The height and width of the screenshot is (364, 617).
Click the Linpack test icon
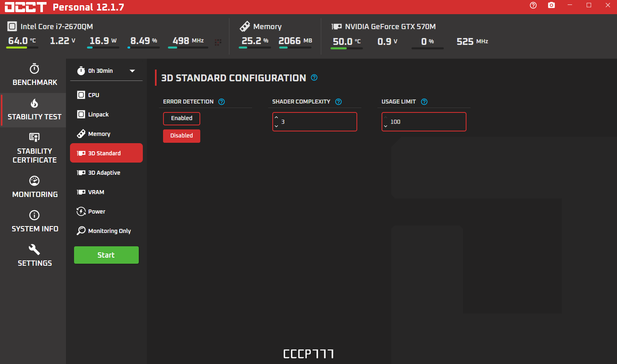(x=81, y=114)
